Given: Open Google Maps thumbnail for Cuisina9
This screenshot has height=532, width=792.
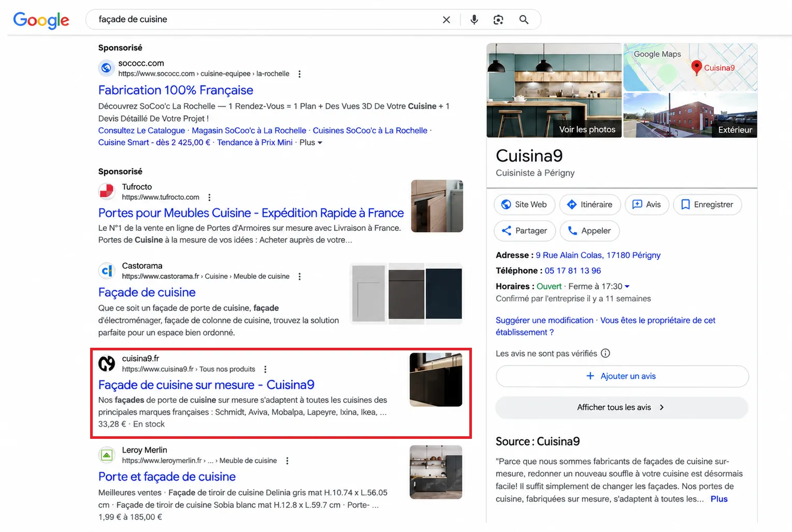Looking at the screenshot, I should pyautogui.click(x=690, y=67).
